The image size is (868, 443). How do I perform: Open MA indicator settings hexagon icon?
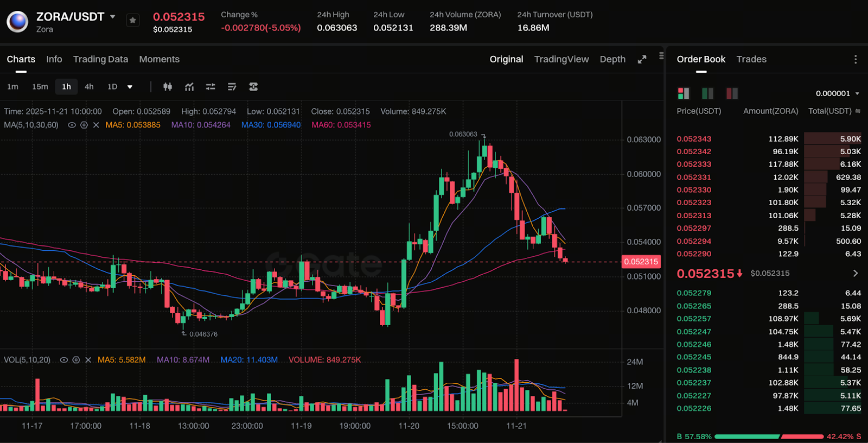[x=84, y=125]
